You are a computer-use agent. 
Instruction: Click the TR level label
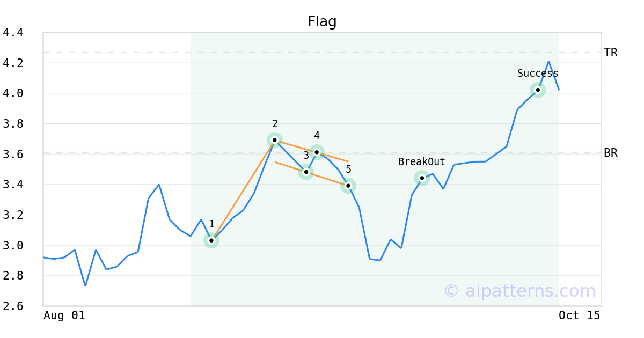(611, 53)
